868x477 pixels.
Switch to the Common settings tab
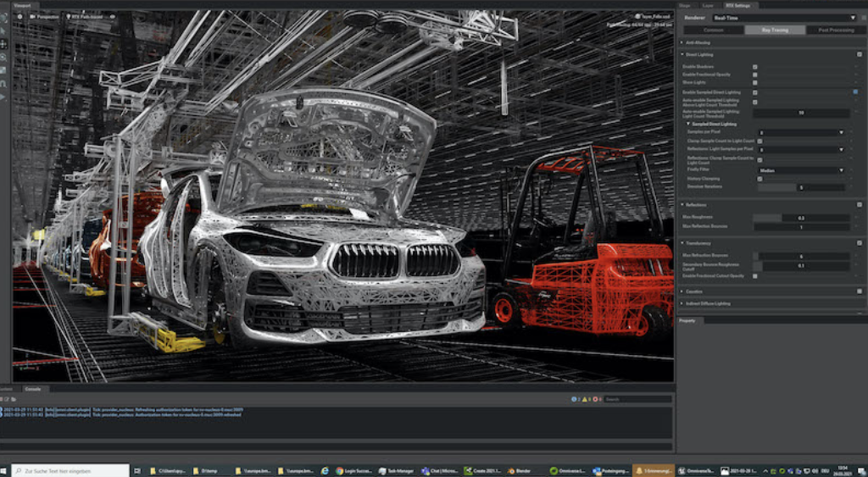pos(713,30)
